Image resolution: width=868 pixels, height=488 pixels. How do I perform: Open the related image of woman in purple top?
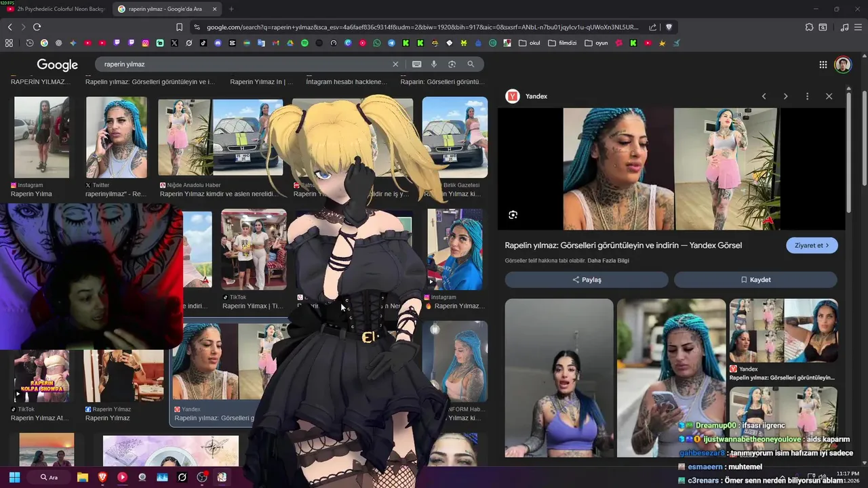559,378
